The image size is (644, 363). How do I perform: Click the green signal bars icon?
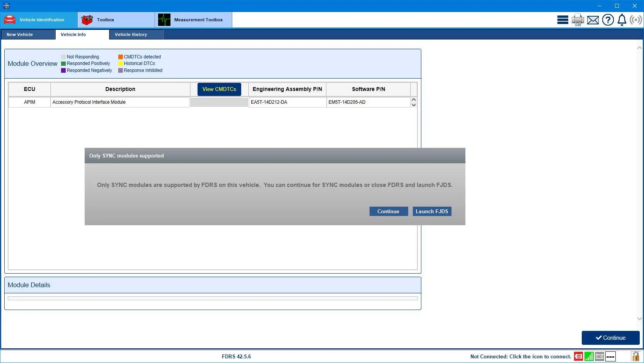click(589, 356)
